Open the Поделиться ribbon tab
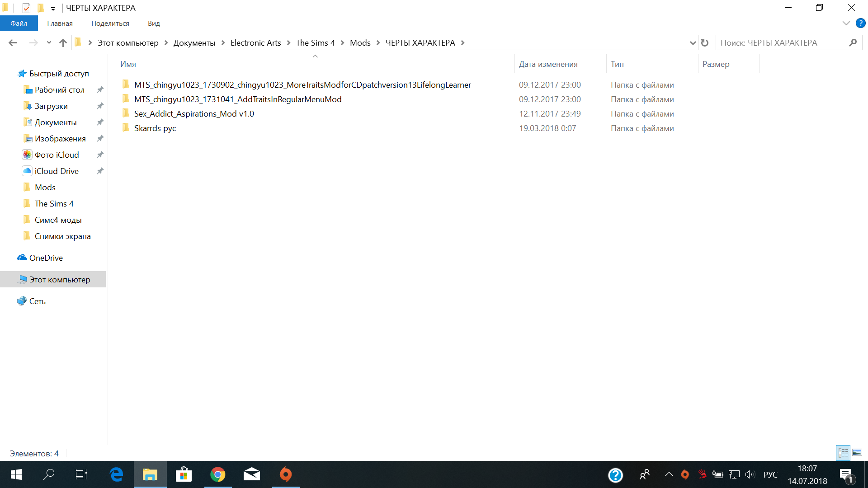Viewport: 868px width, 488px height. 110,23
